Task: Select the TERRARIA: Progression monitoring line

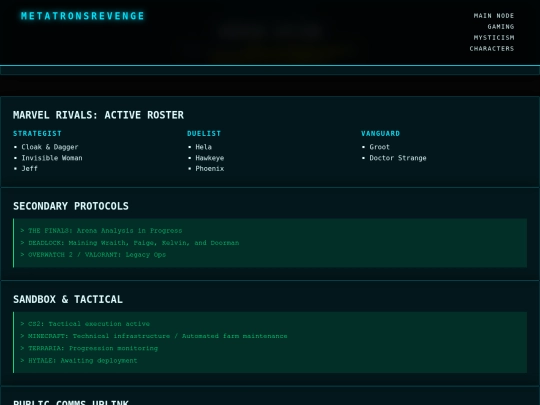Action: coord(89,349)
